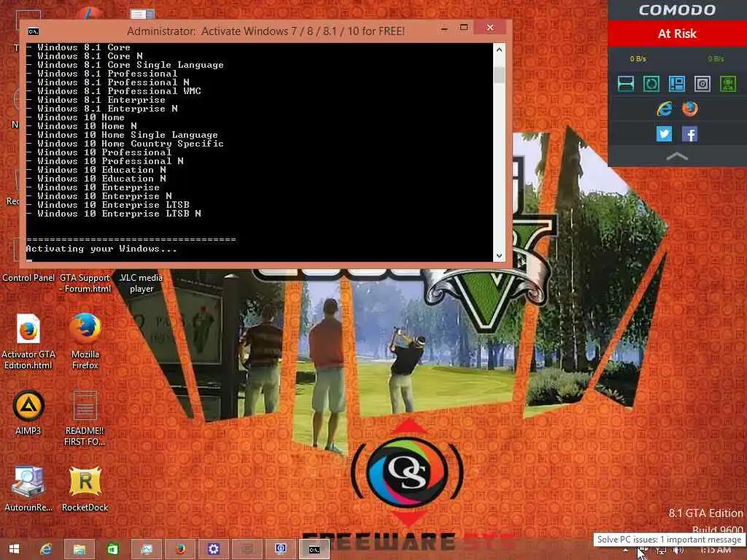Click the 'Activating your Windows...' line
The height and width of the screenshot is (560, 747).
(x=101, y=249)
